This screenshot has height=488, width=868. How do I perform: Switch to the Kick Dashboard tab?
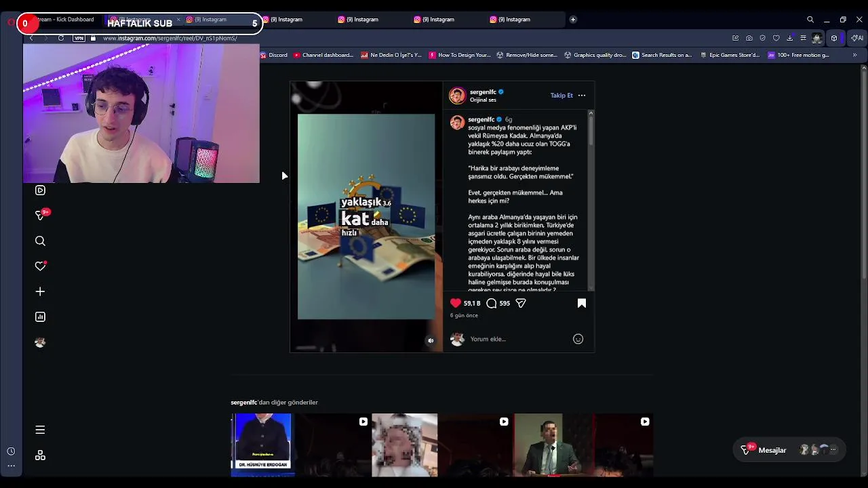(x=64, y=19)
